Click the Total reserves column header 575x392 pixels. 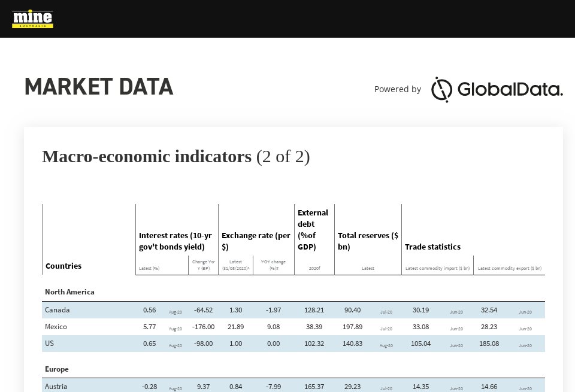(368, 241)
